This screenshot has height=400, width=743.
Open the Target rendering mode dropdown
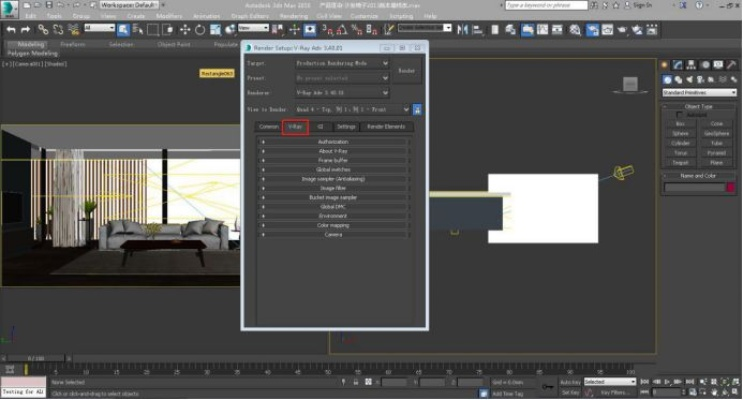(342, 63)
